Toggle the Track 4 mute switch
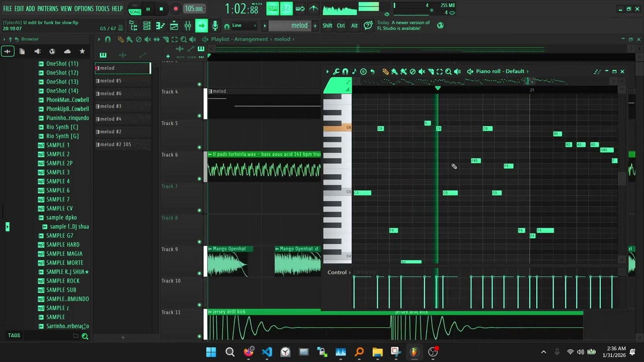The image size is (644, 362). [x=199, y=116]
